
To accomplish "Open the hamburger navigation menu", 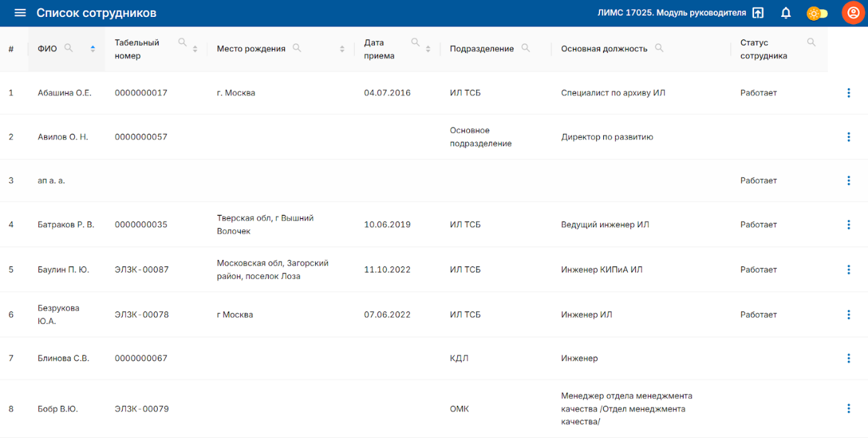I will click(x=20, y=13).
